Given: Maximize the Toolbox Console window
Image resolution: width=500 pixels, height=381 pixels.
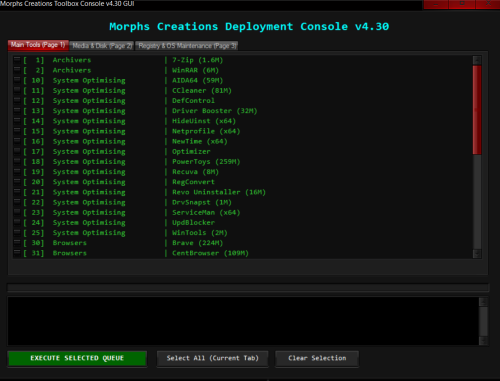Looking at the screenshot, I should 462,4.
